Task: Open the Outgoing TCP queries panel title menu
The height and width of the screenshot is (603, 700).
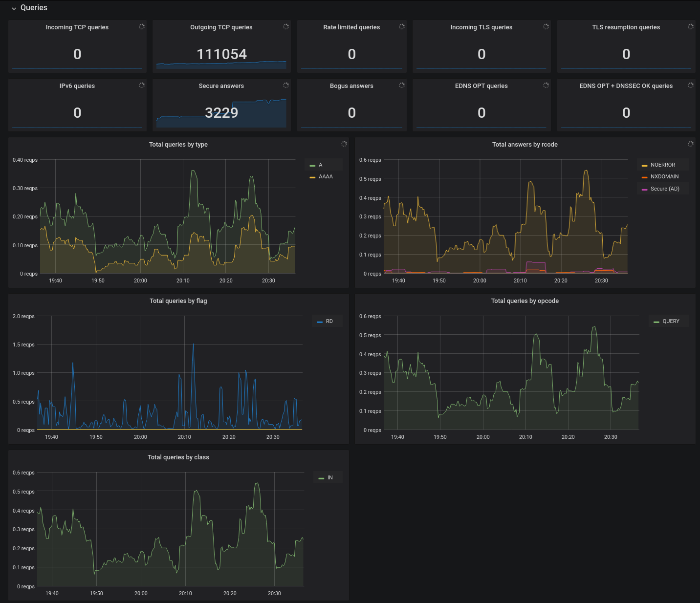Action: pyautogui.click(x=221, y=27)
